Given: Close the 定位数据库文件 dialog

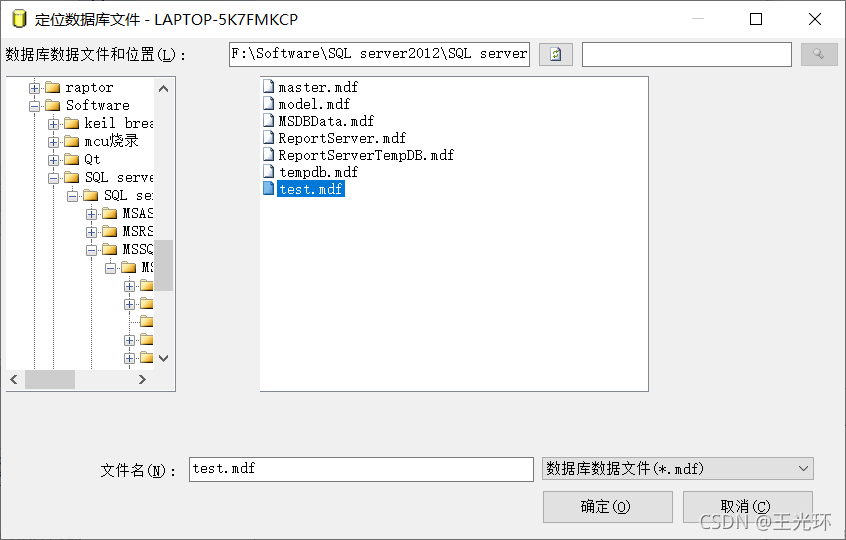Looking at the screenshot, I should (x=815, y=19).
